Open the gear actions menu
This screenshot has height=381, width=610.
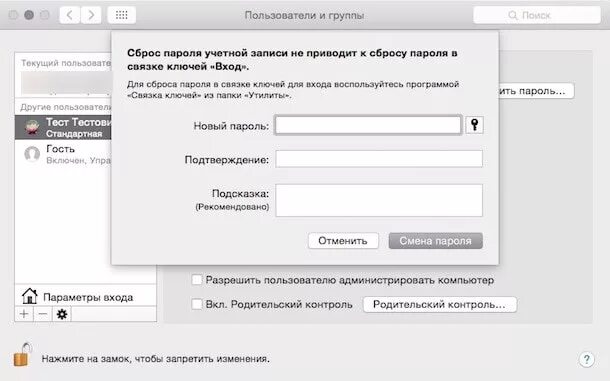(62, 314)
